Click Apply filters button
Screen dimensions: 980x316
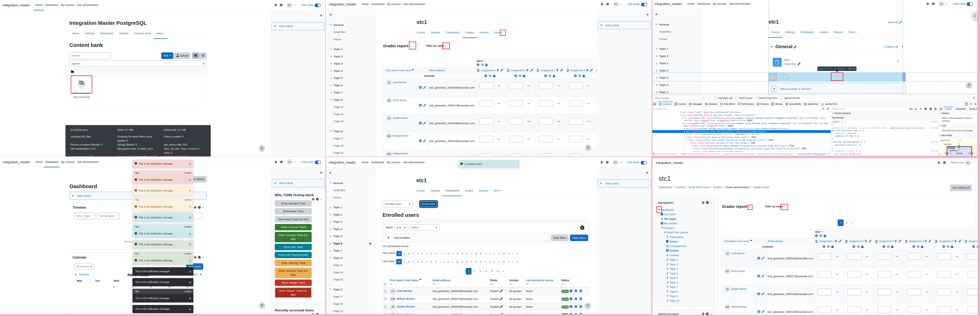pyautogui.click(x=579, y=238)
